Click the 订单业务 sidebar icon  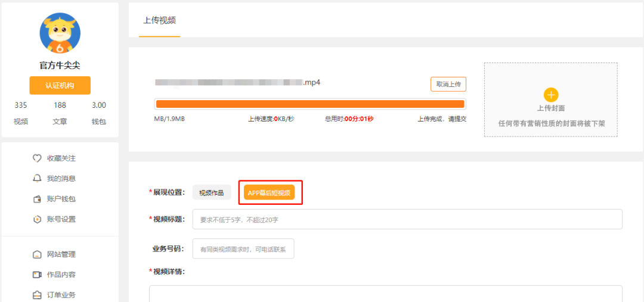37,295
